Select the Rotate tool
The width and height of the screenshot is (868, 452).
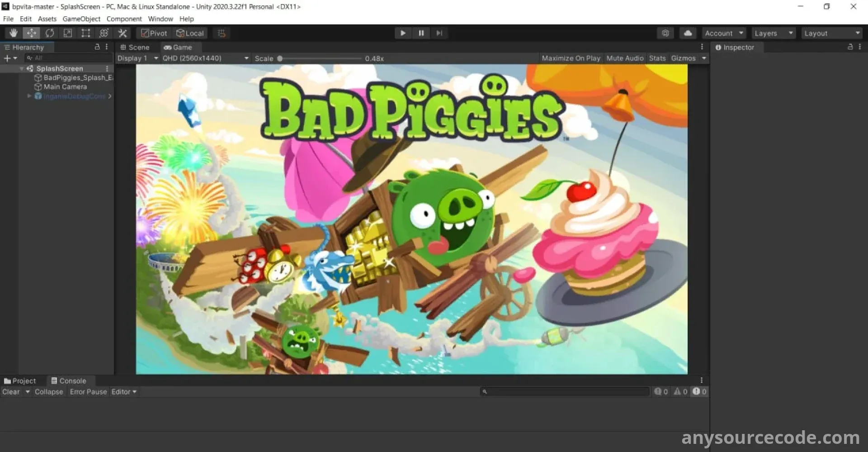click(x=49, y=33)
